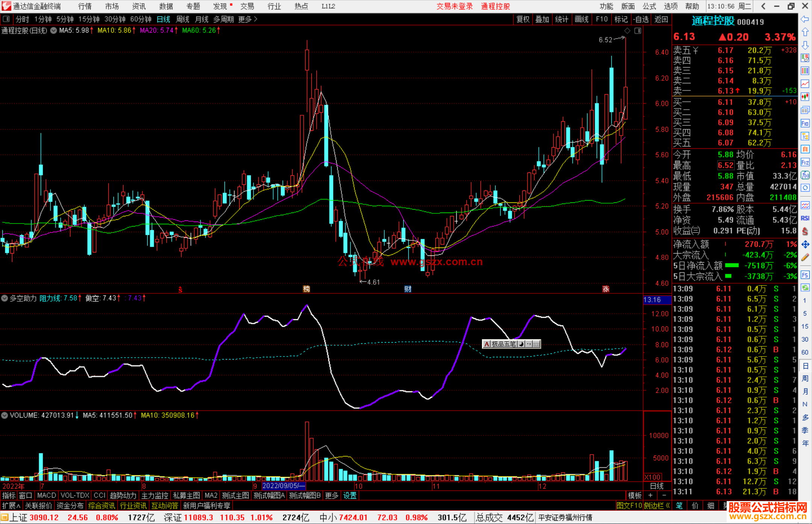
Task: Toggle the 复权 price adjustment button
Action: (x=523, y=19)
